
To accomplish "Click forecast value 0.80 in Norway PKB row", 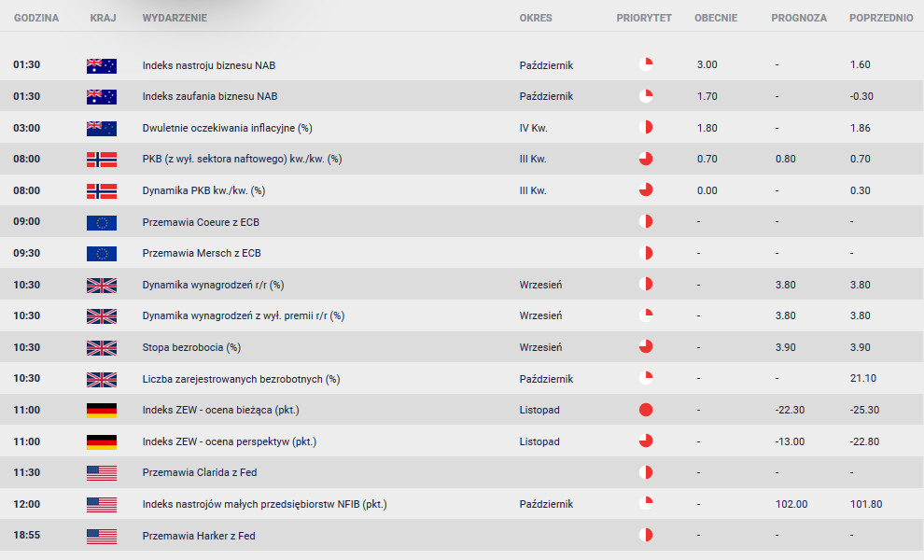I will pyautogui.click(x=786, y=160).
